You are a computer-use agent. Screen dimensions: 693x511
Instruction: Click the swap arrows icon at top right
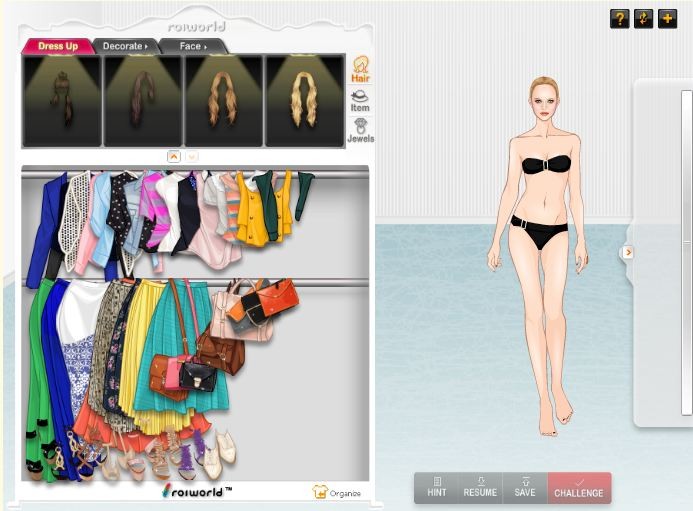click(644, 18)
